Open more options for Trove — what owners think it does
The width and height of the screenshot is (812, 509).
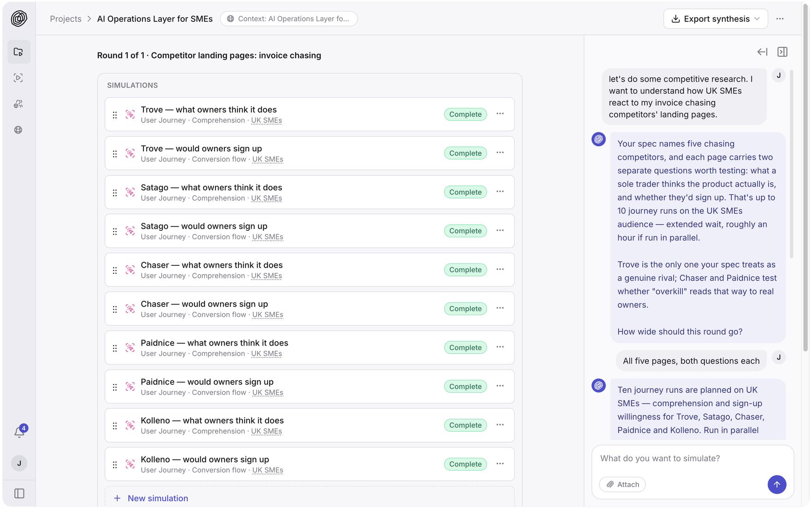pyautogui.click(x=500, y=114)
